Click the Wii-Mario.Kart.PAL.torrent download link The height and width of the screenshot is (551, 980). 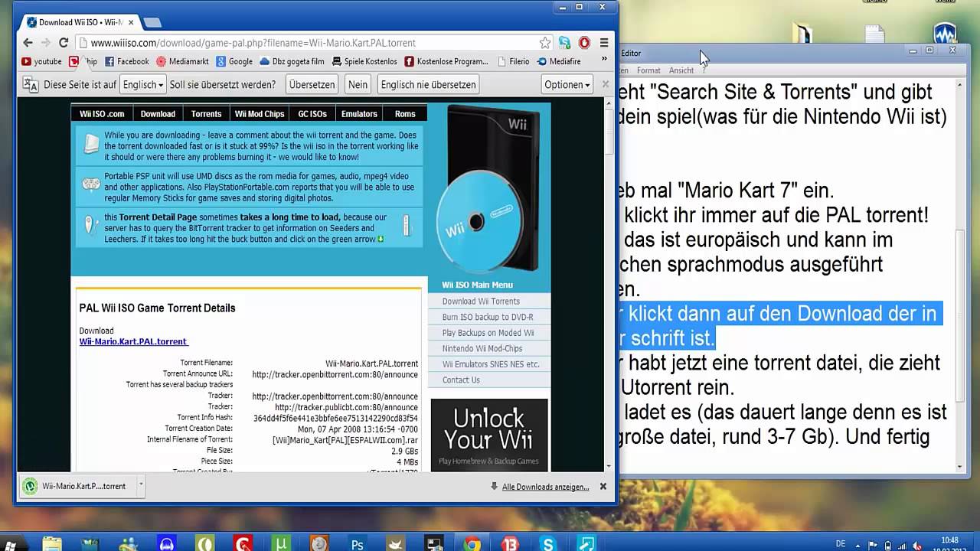(133, 341)
